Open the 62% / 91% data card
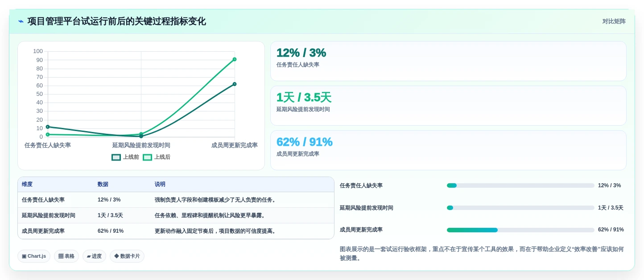 (448, 150)
